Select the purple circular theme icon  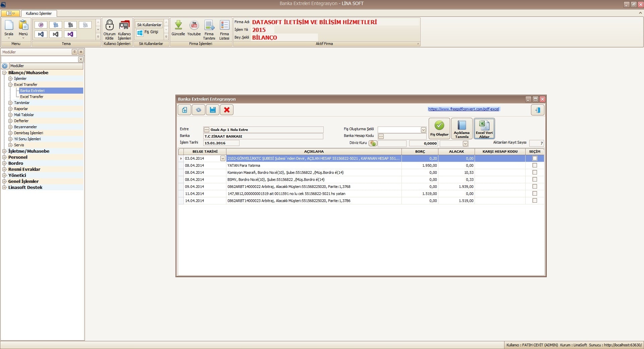(41, 25)
